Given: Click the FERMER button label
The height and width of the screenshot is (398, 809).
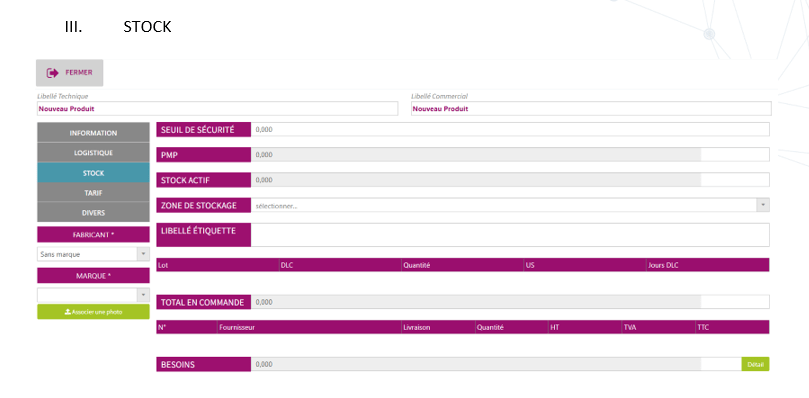Looking at the screenshot, I should coord(79,73).
